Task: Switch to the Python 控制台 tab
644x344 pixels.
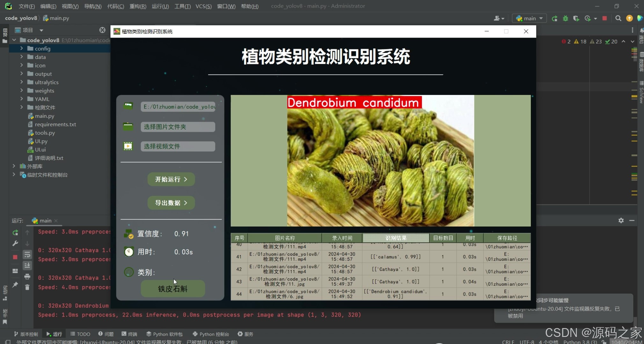Action: coord(210,334)
